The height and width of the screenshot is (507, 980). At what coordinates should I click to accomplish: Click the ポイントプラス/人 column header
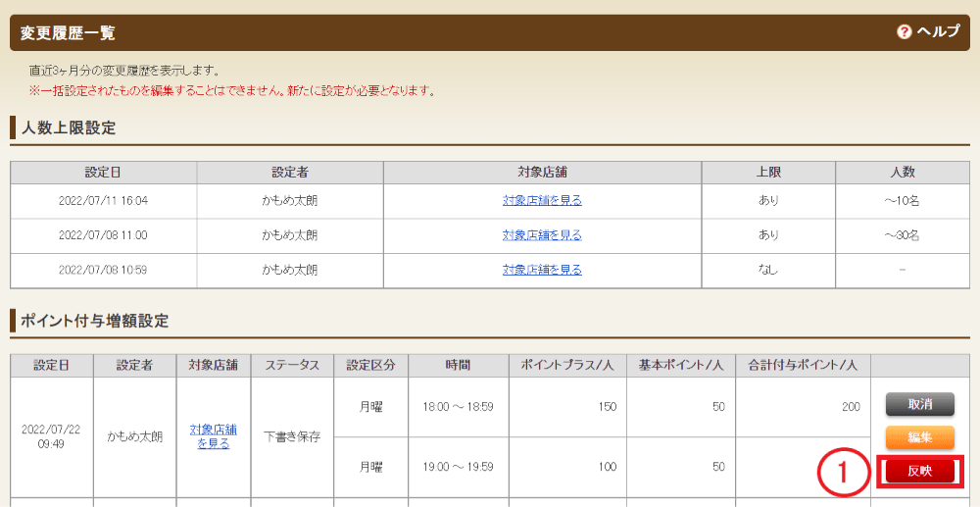click(567, 366)
